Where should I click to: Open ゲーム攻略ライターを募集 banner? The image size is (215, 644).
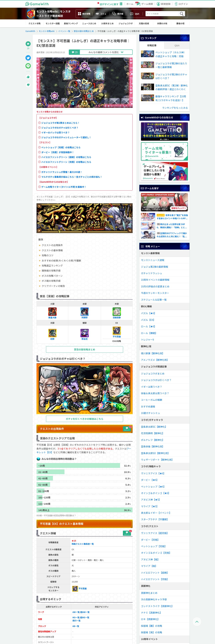coord(164,151)
